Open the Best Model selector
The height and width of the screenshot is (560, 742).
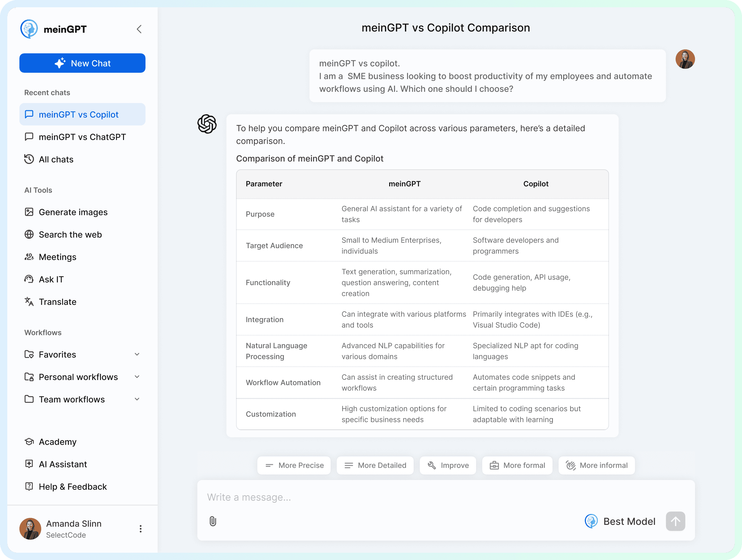pos(620,522)
